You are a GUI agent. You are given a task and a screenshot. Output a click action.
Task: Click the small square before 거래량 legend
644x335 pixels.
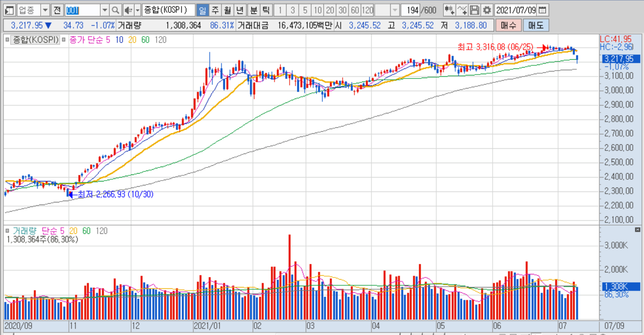pyautogui.click(x=7, y=231)
